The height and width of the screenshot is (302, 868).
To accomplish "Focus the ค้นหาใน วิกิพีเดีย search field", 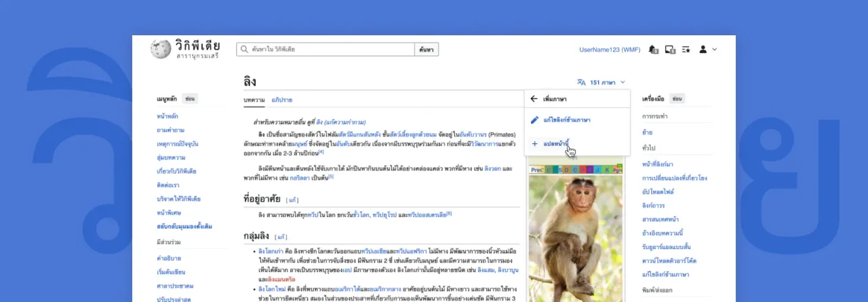I will (325, 50).
